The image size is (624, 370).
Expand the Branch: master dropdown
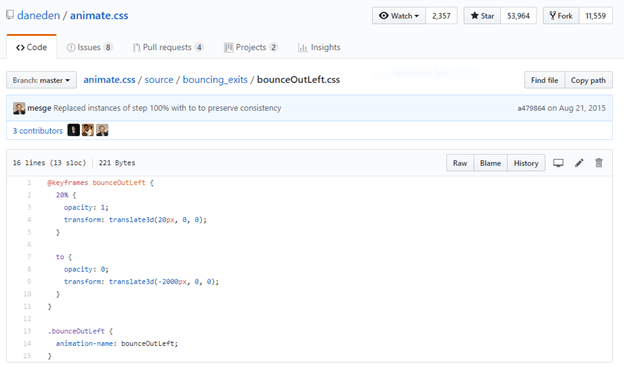41,80
